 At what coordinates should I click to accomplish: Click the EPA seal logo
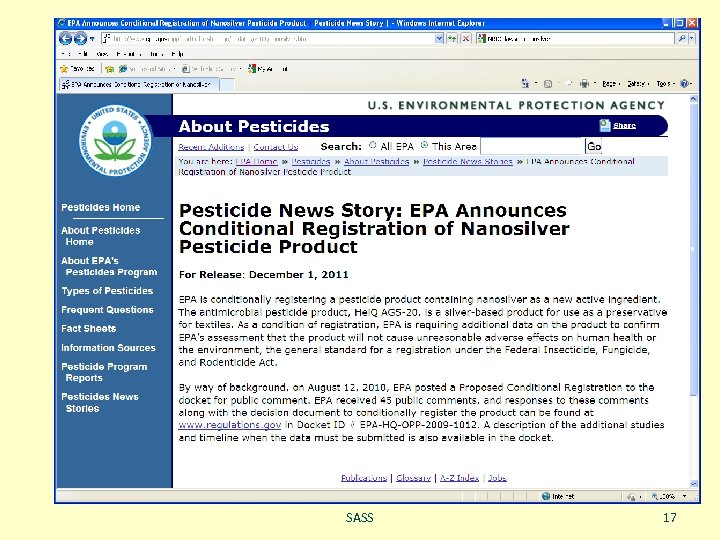click(x=115, y=141)
